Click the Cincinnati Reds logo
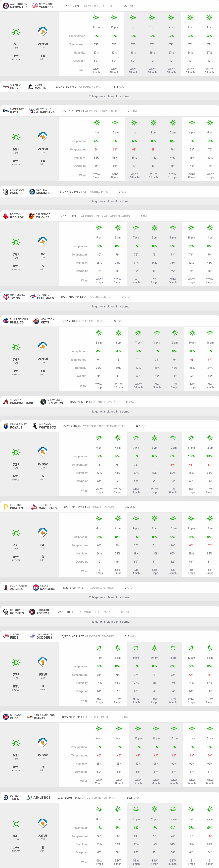This screenshot has width=219, height=868. pos(6,636)
